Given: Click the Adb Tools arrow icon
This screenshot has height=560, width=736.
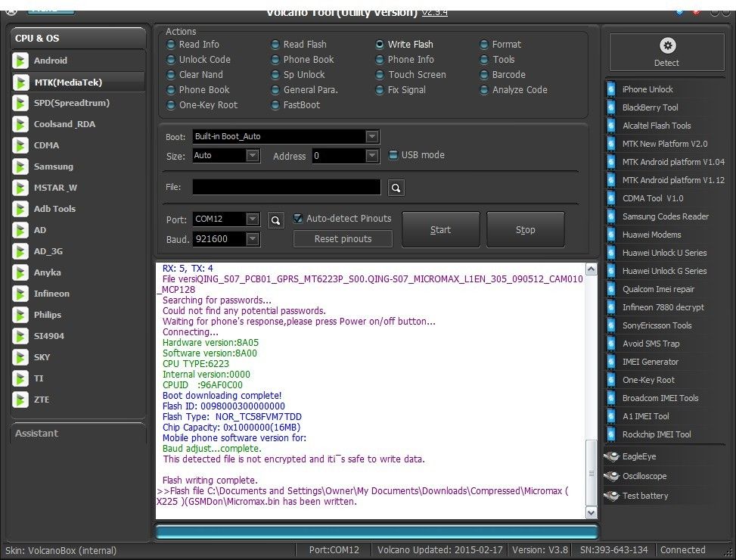Looking at the screenshot, I should (20, 209).
